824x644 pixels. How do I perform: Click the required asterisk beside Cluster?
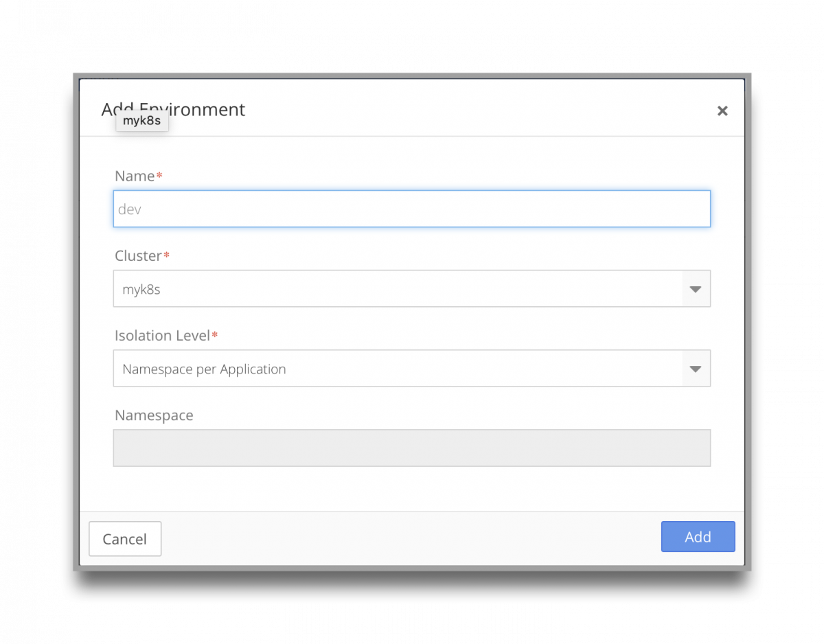(x=165, y=255)
